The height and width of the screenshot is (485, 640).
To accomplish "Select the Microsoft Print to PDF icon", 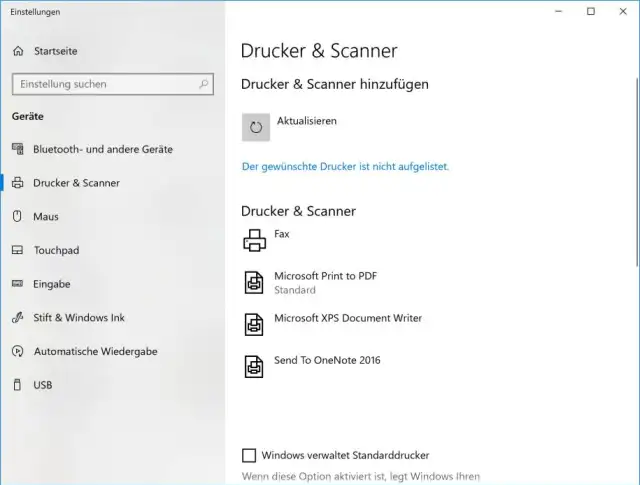I will pos(254,282).
